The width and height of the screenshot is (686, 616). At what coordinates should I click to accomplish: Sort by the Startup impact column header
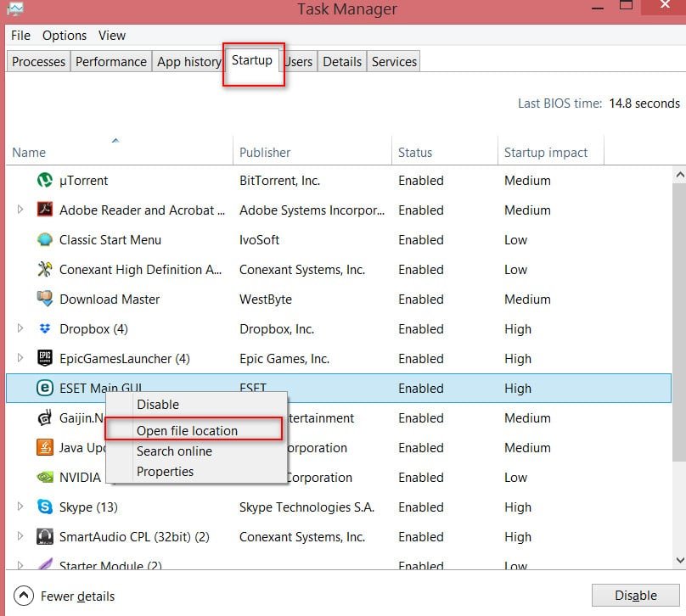pos(551,151)
